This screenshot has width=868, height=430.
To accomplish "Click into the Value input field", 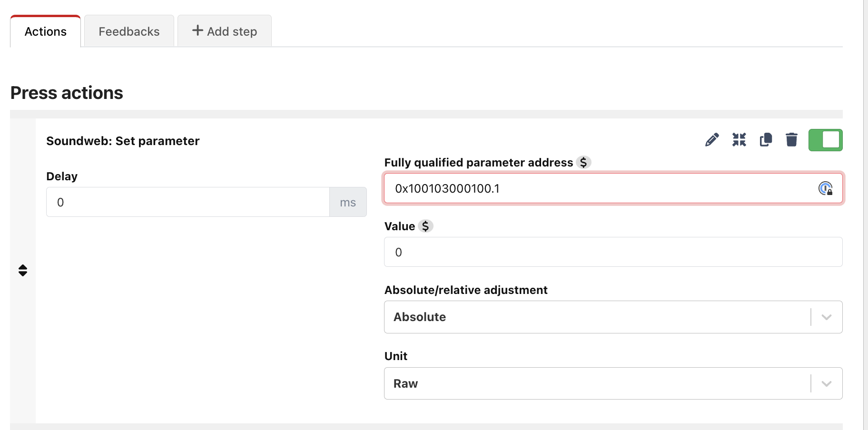I will [x=613, y=252].
